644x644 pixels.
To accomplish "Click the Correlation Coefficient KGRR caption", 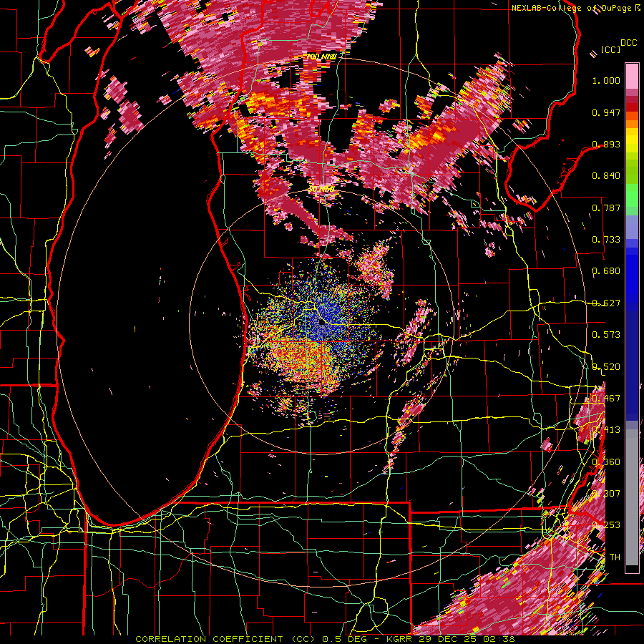I will [325, 639].
